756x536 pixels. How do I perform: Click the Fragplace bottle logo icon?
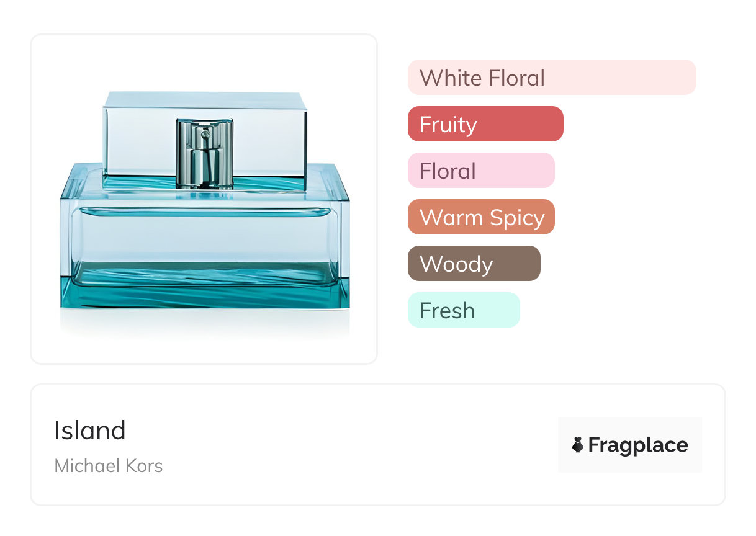(578, 445)
